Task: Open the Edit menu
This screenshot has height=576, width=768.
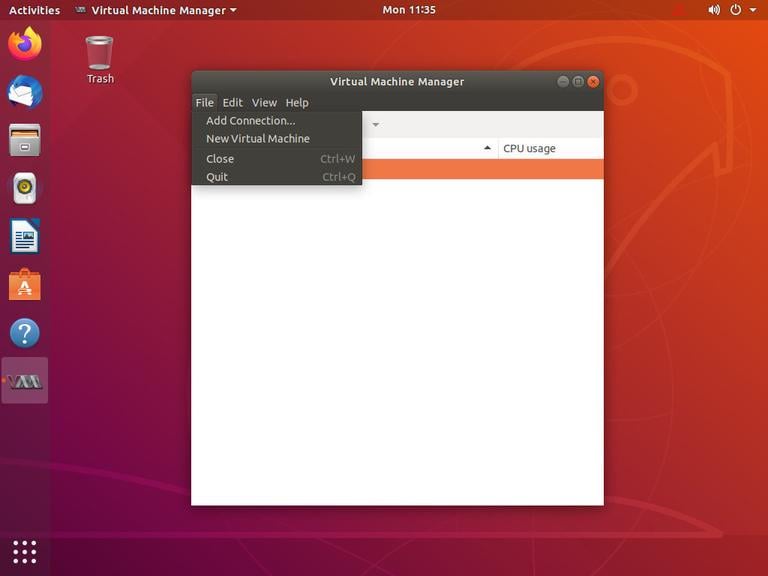Action: coord(232,103)
